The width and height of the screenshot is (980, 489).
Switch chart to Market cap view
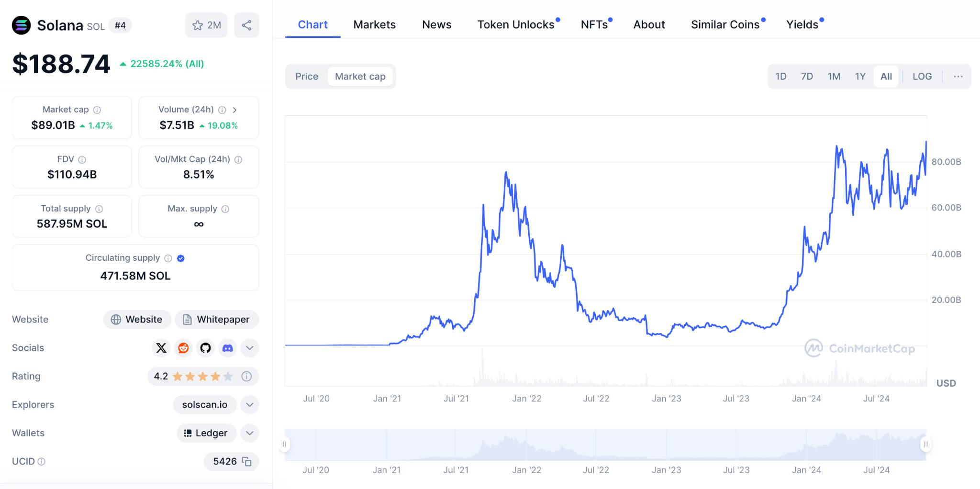pos(360,77)
